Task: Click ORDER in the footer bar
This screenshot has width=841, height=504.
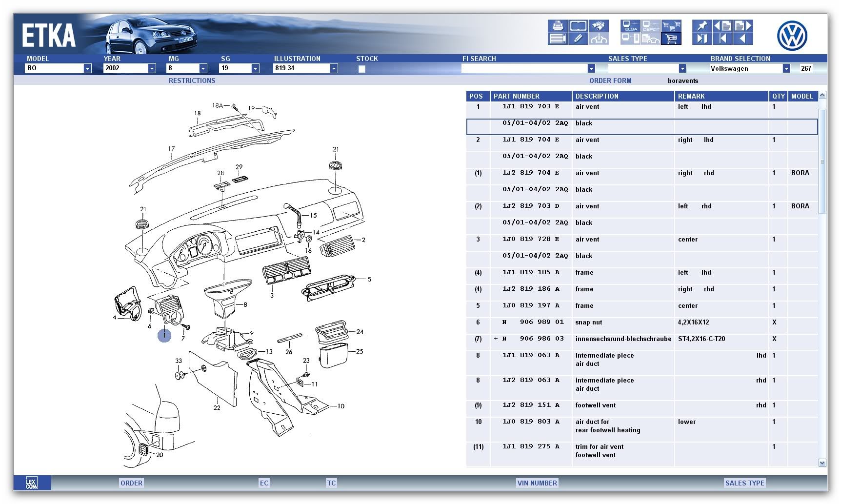Action: (x=132, y=483)
